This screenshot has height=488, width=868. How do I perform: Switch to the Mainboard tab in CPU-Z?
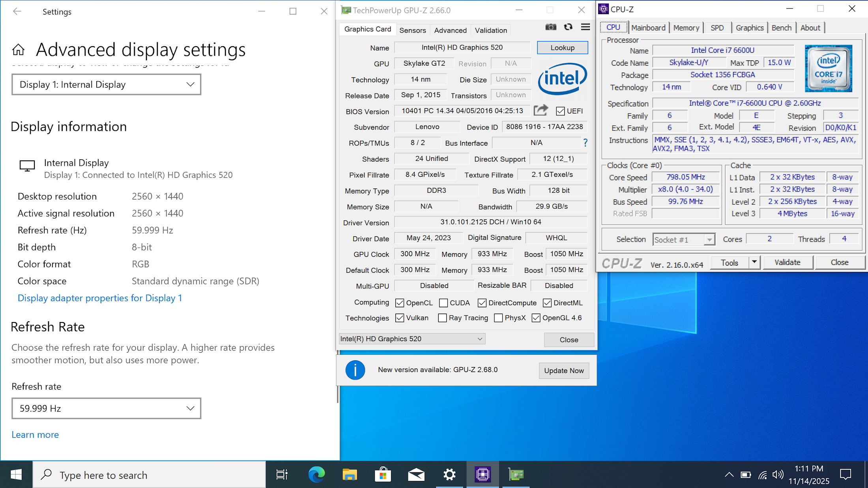[648, 28]
